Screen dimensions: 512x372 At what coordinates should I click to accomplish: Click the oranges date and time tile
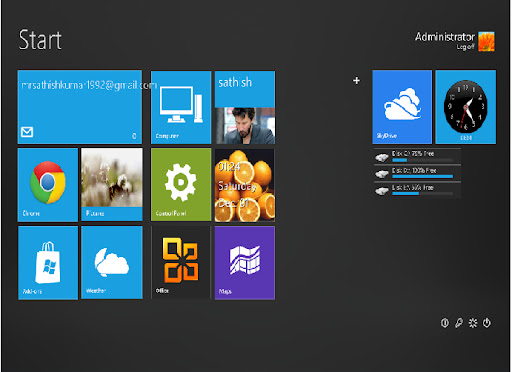[245, 185]
